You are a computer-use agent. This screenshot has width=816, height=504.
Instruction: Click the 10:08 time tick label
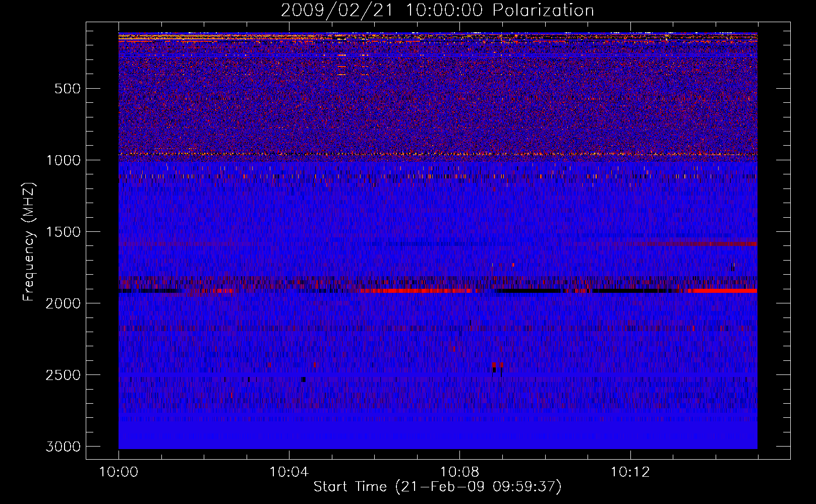click(459, 472)
